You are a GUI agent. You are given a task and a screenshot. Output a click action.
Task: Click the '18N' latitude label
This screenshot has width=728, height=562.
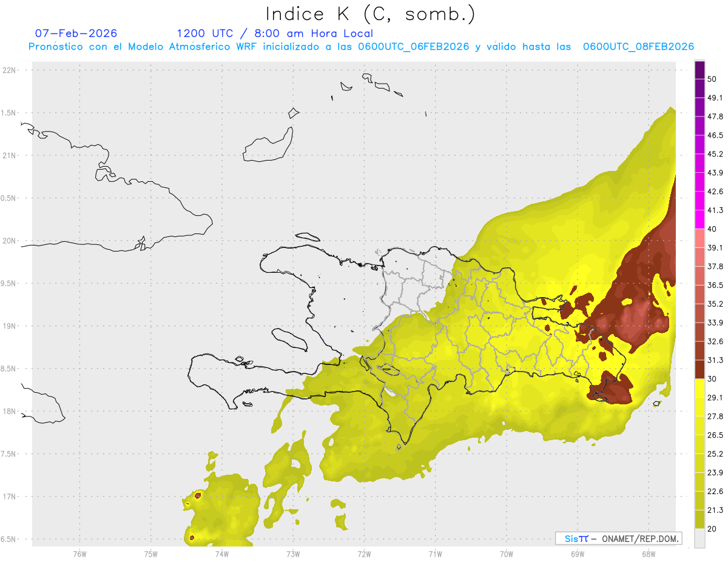[10, 412]
